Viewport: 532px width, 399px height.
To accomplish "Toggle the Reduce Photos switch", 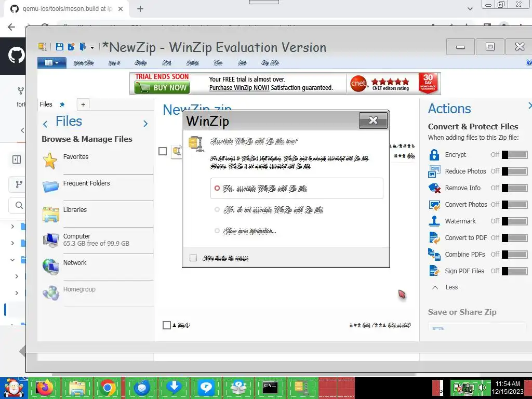I will 515,171.
